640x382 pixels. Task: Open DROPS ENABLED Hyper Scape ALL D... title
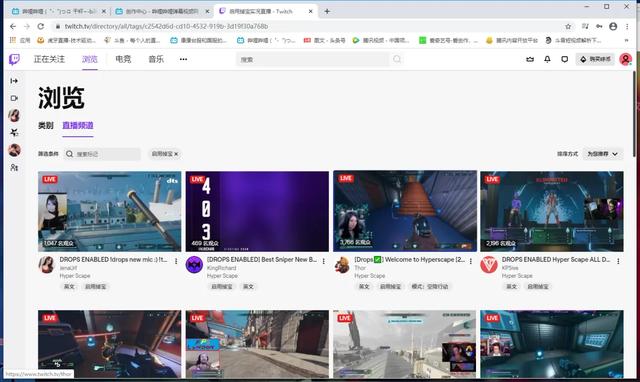[x=556, y=260]
